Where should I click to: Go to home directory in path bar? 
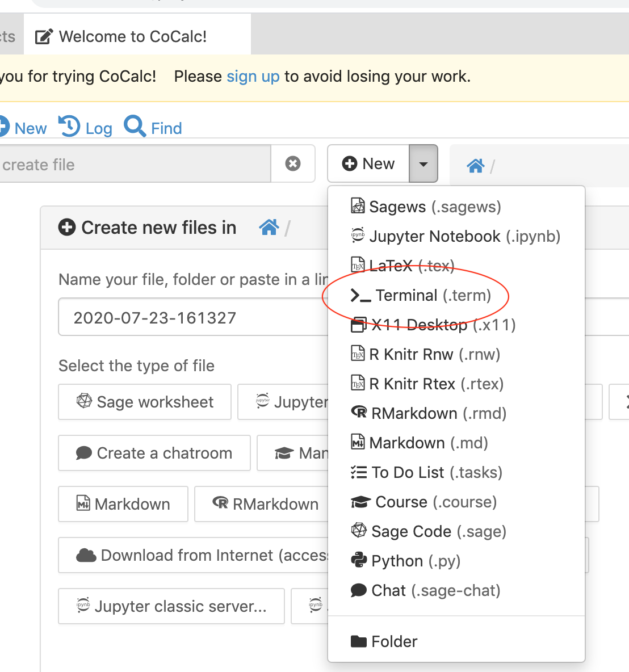[x=476, y=165]
